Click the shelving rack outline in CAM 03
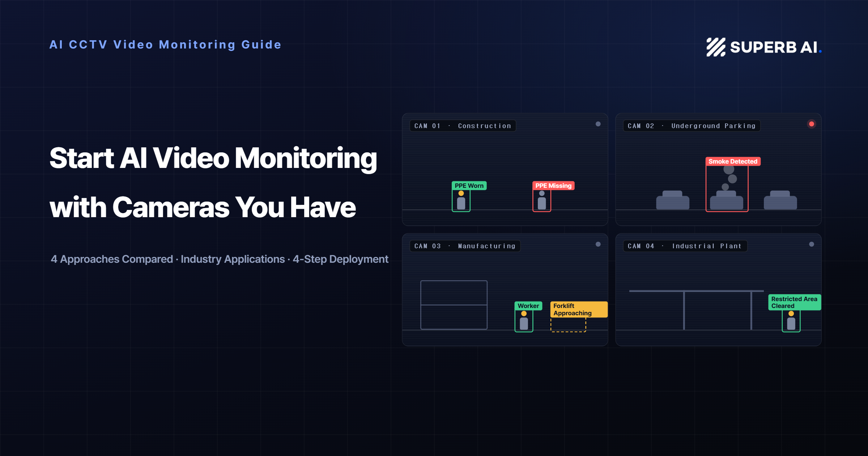The width and height of the screenshot is (868, 456). [454, 305]
